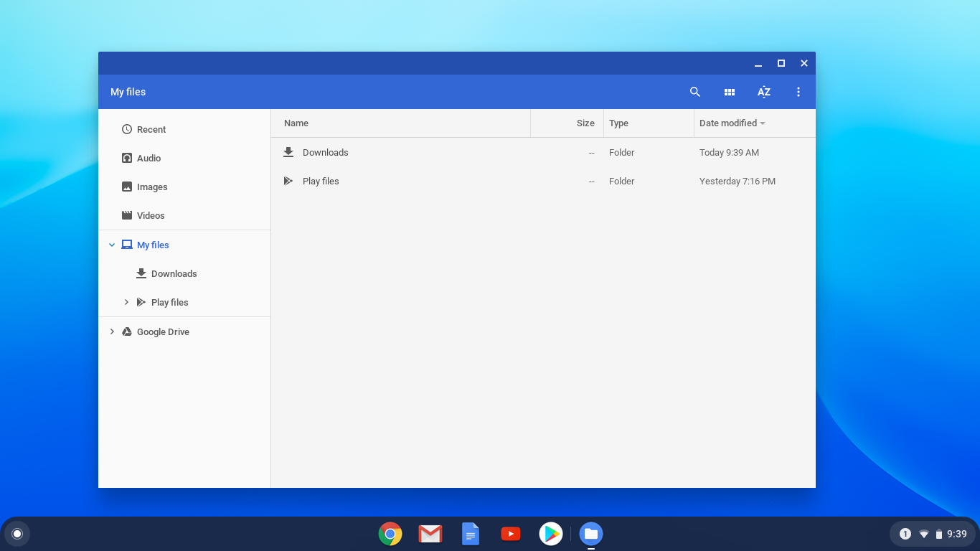The height and width of the screenshot is (551, 980).
Task: Select Audio in the sidebar
Action: (184, 158)
